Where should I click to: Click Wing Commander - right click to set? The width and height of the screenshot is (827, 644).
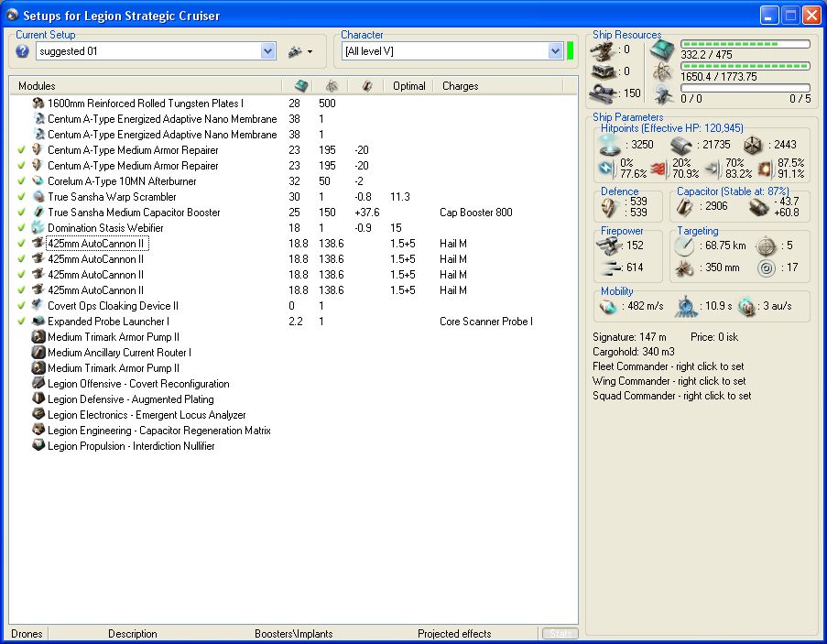(669, 381)
